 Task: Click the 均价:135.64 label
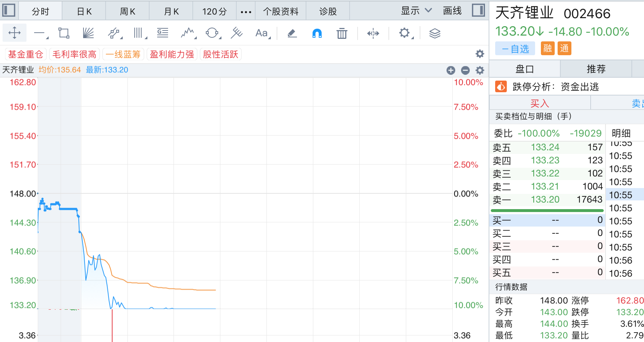[x=60, y=70]
